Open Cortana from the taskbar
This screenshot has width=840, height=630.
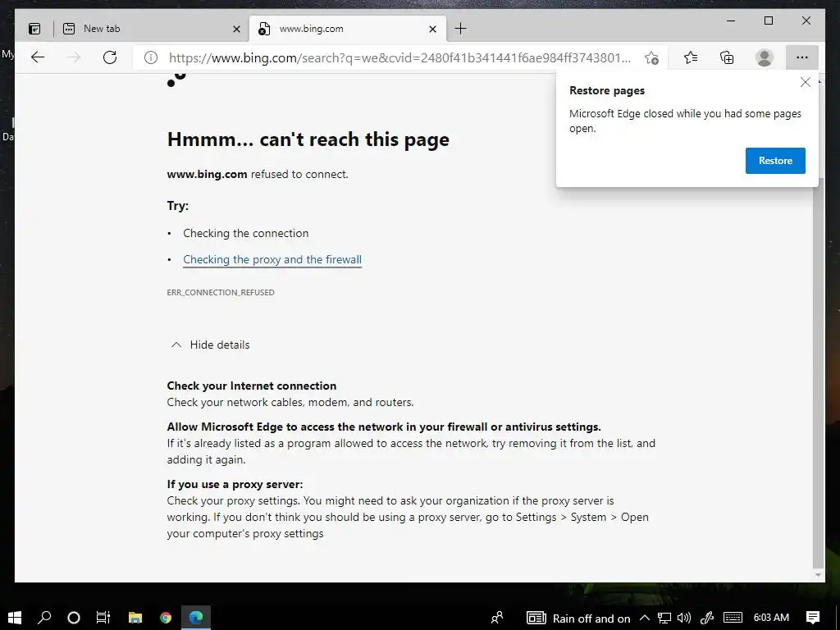pos(74,618)
